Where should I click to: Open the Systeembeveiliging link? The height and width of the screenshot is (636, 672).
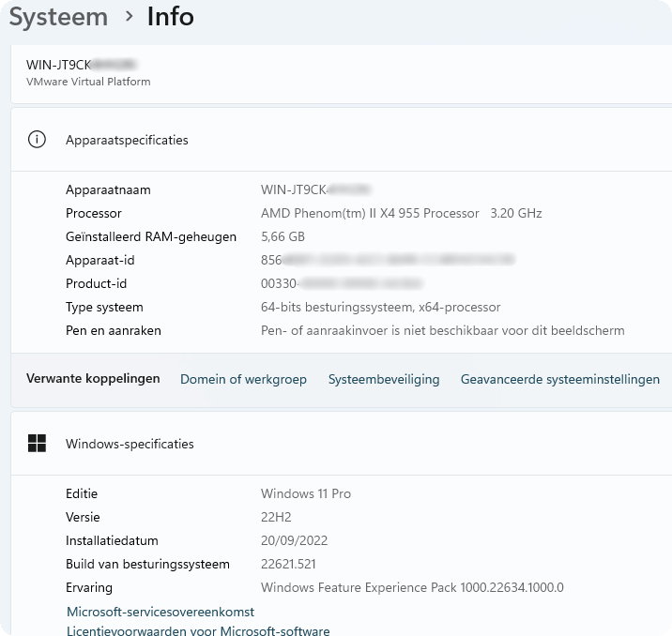click(383, 379)
